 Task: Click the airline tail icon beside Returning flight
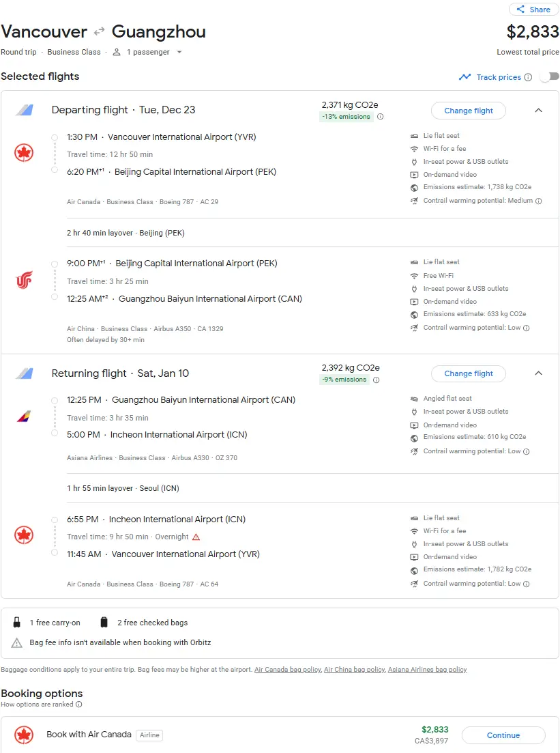(x=24, y=373)
